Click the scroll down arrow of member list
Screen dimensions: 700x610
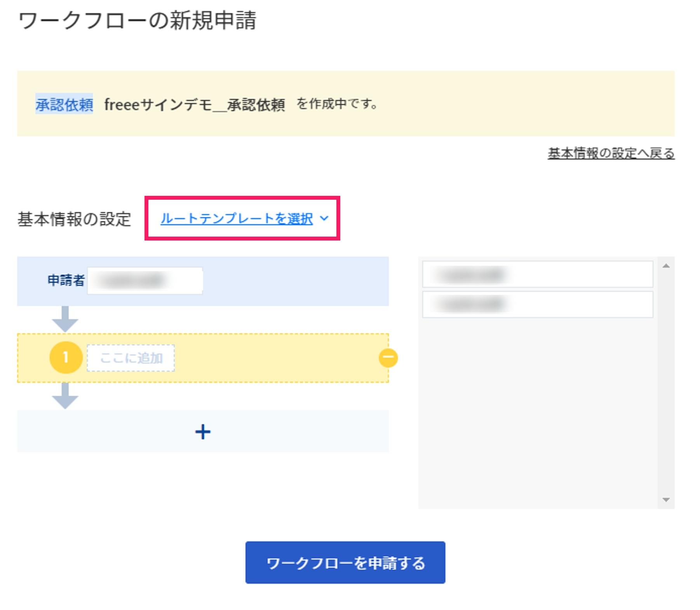click(666, 500)
